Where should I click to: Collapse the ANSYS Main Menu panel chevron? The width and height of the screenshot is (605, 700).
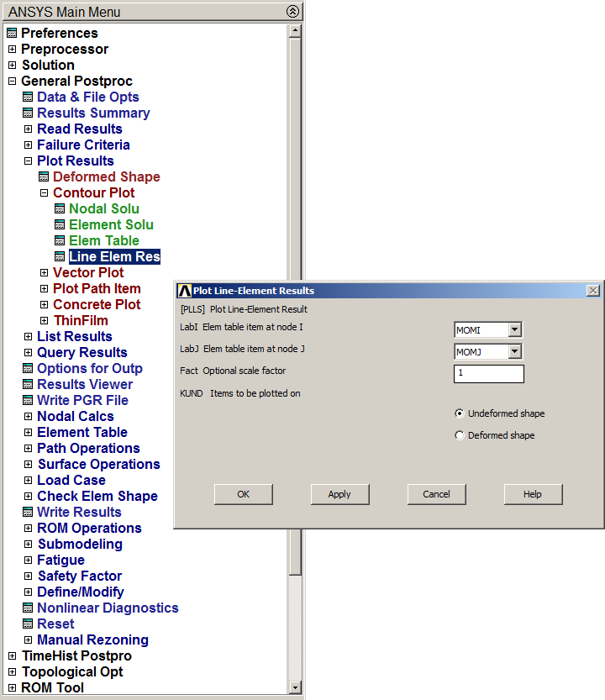292,12
